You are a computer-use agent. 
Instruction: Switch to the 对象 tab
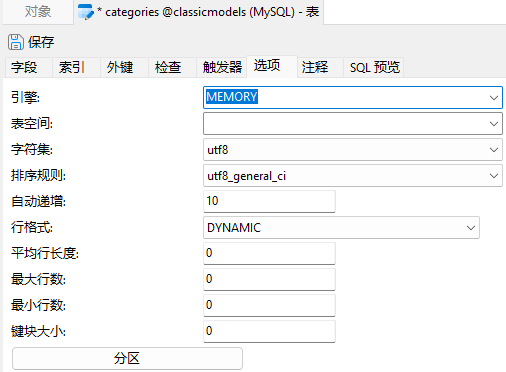38,12
